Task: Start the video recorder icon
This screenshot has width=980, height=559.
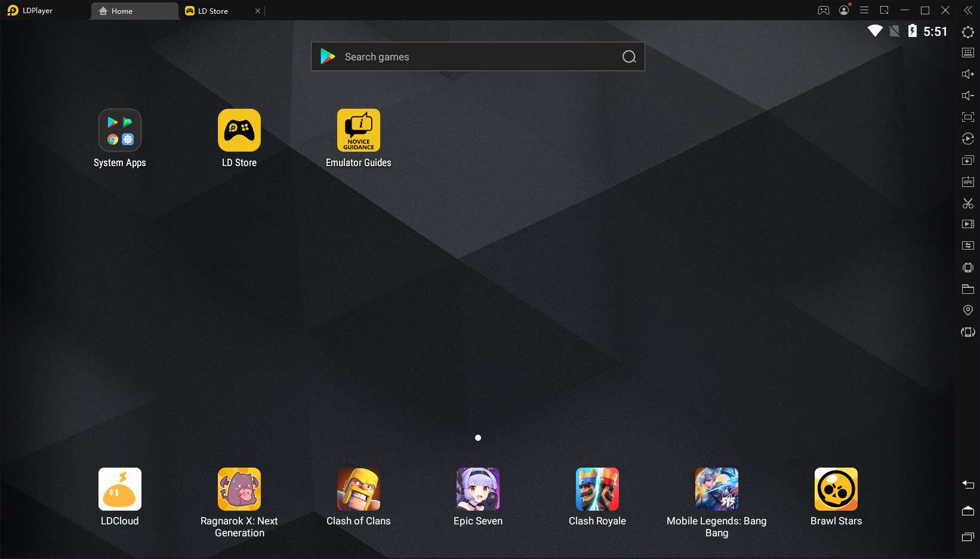Action: 968,224
